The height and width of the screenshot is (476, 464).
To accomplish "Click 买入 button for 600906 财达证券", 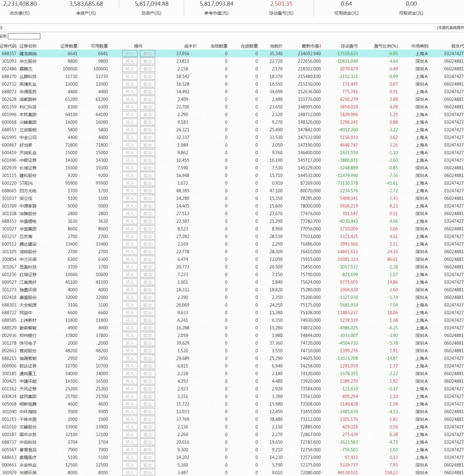I will 130,366.
